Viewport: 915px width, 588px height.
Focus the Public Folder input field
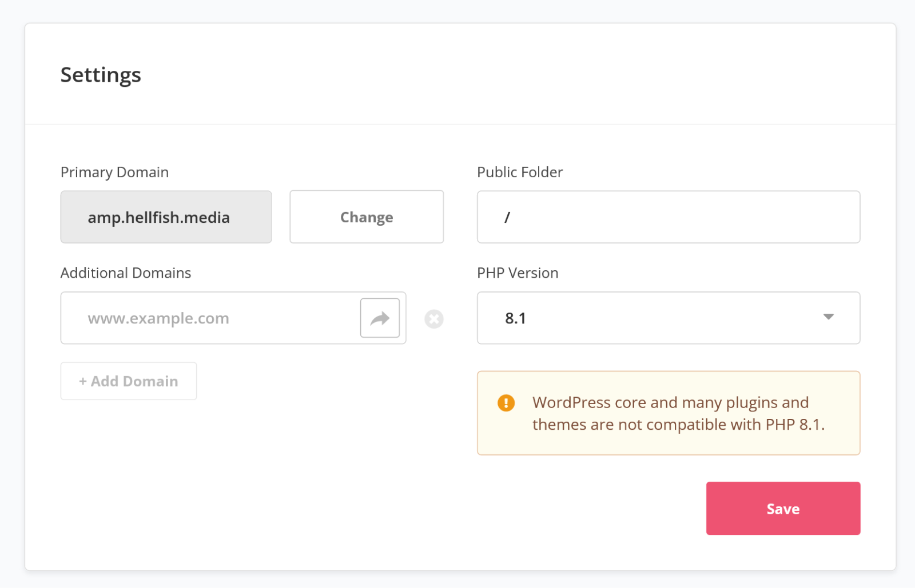pos(669,217)
